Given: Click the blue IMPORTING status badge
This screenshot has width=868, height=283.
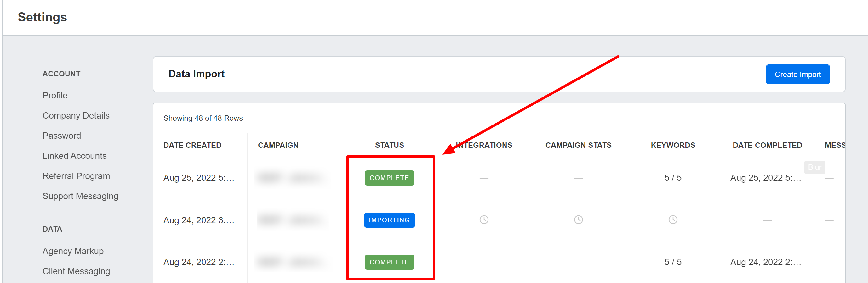Looking at the screenshot, I should [x=389, y=220].
